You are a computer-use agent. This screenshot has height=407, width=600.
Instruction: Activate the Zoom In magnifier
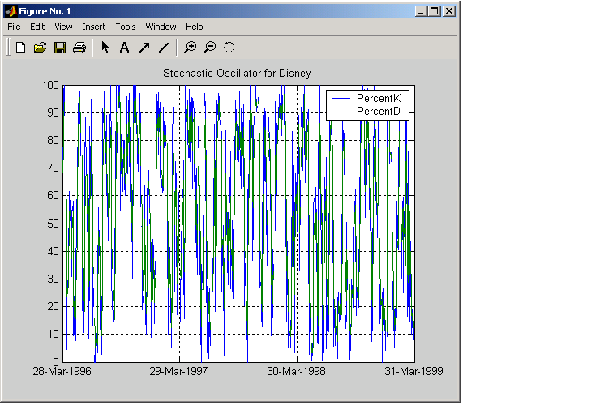point(190,47)
